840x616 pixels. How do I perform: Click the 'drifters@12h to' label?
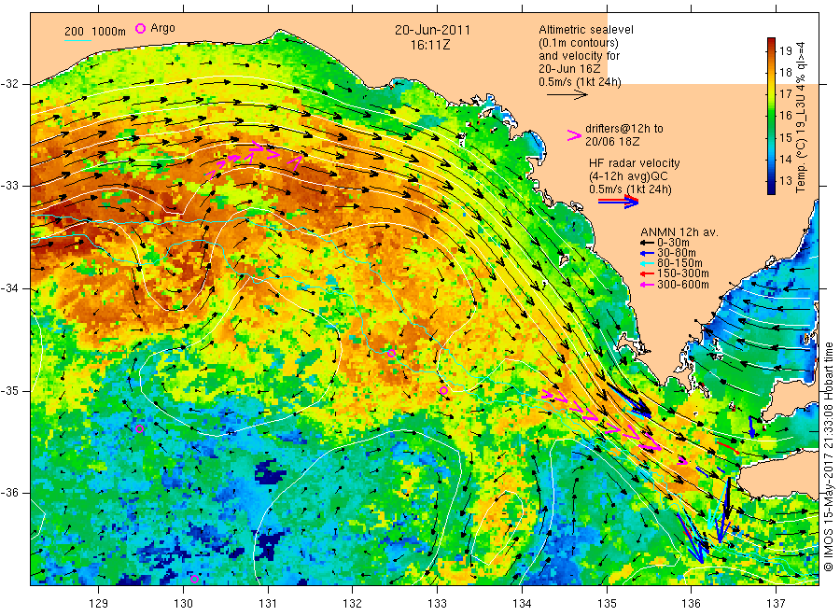pos(624,129)
